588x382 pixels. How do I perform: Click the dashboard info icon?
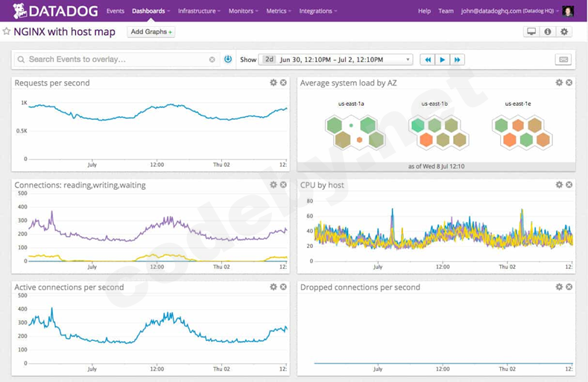(x=548, y=32)
